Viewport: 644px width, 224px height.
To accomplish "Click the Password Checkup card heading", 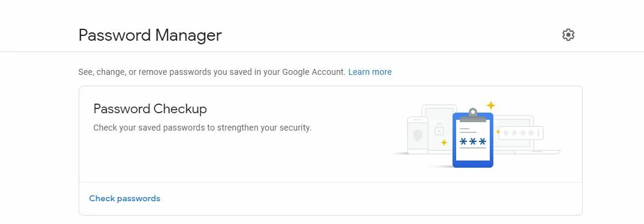I will (150, 109).
